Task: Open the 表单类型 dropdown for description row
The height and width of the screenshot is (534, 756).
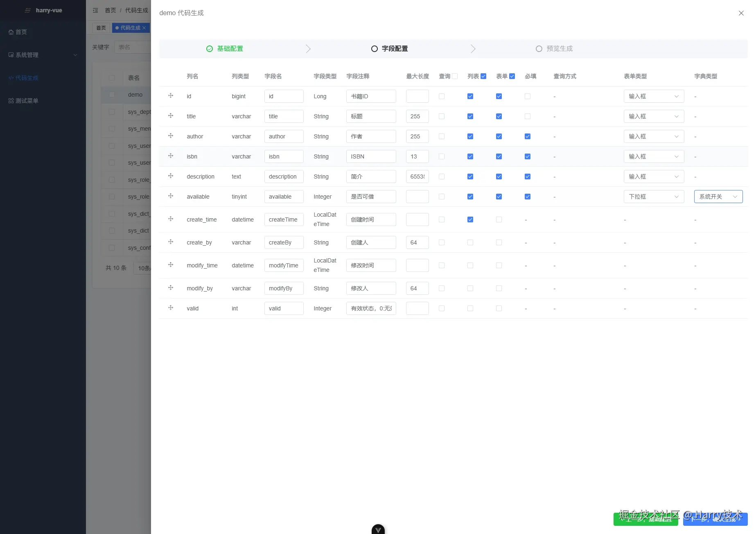Action: pos(654,176)
